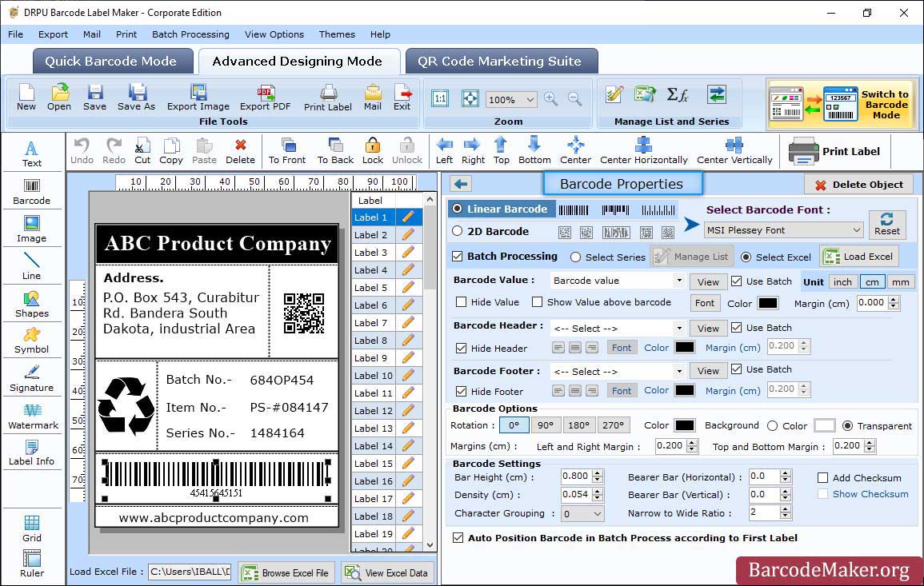Check Show Value above barcode
This screenshot has width=924, height=586.
click(x=537, y=302)
